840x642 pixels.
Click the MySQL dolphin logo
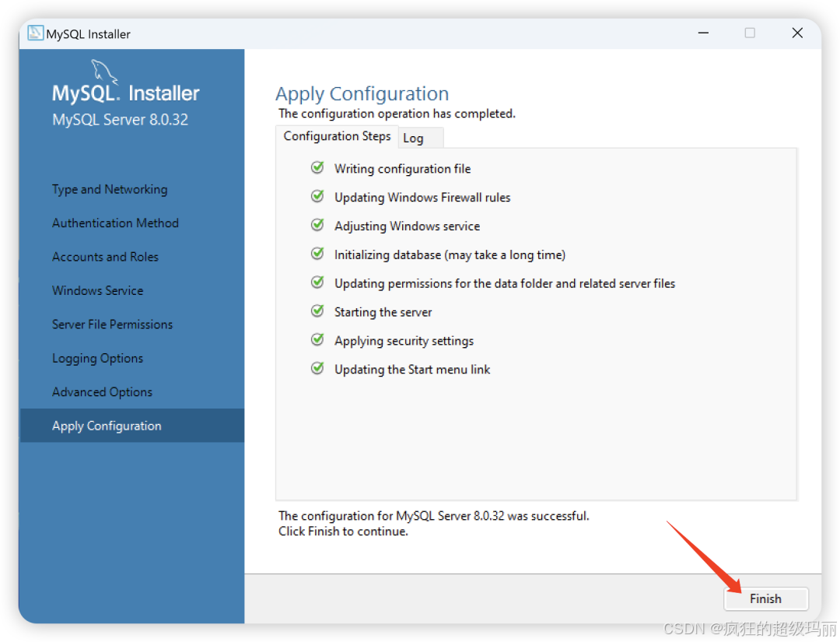pyautogui.click(x=103, y=71)
